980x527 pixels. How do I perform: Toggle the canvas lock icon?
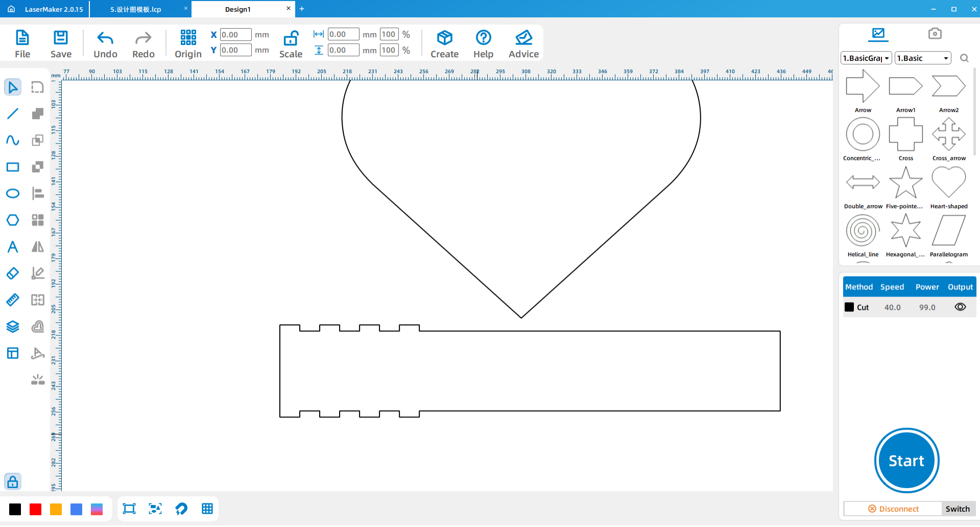click(13, 482)
